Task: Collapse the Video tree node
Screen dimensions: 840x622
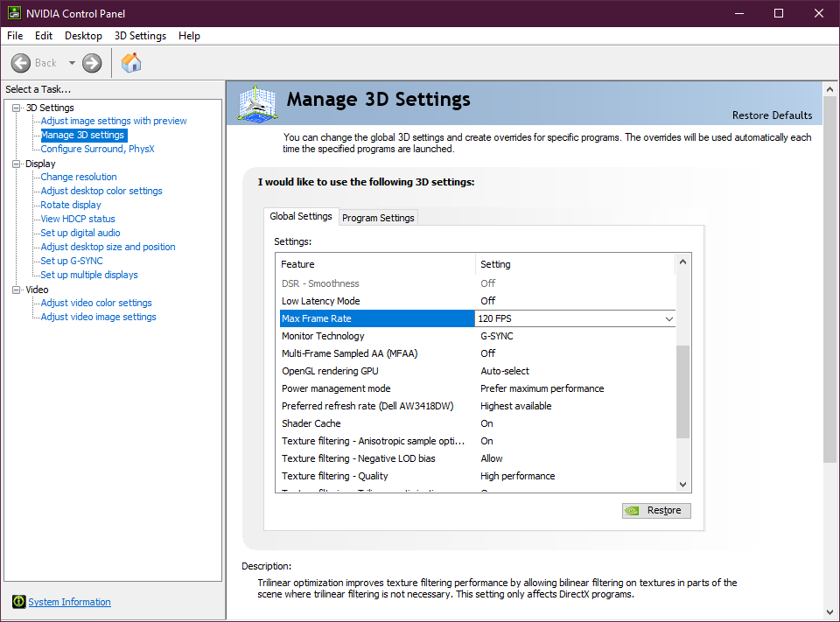Action: [x=17, y=290]
